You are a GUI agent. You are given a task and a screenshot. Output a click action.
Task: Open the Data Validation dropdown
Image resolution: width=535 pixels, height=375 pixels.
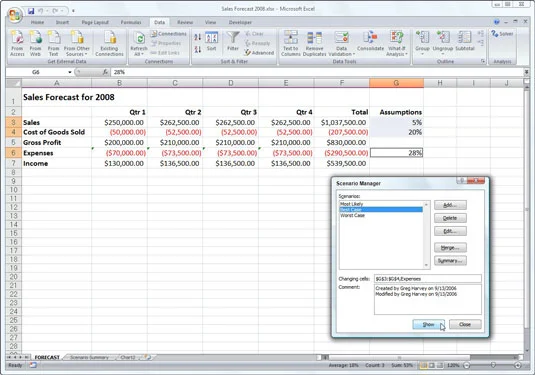tap(342, 52)
